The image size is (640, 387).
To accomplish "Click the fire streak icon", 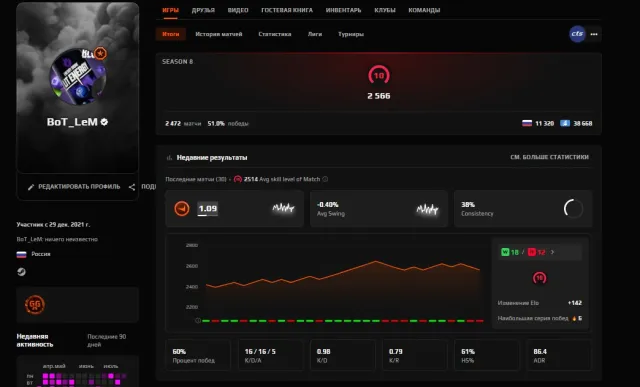I will pos(574,318).
